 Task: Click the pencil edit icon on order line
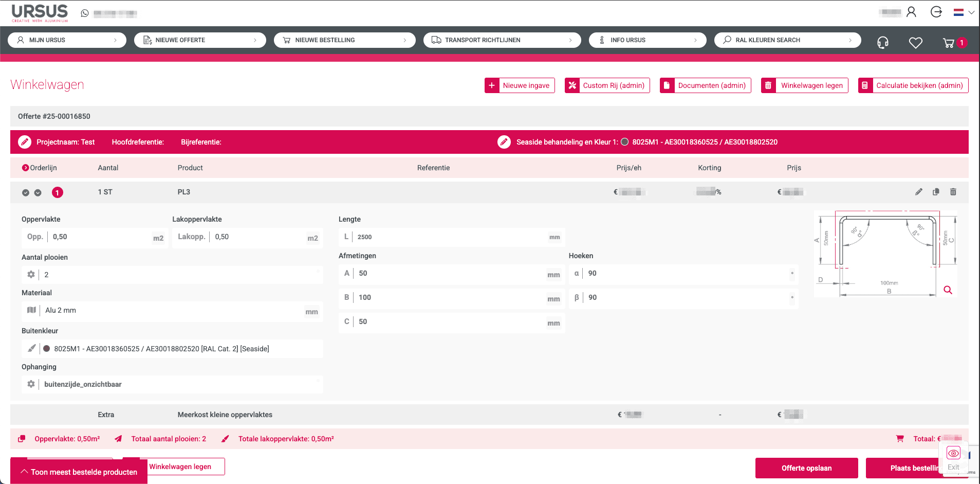pyautogui.click(x=919, y=192)
